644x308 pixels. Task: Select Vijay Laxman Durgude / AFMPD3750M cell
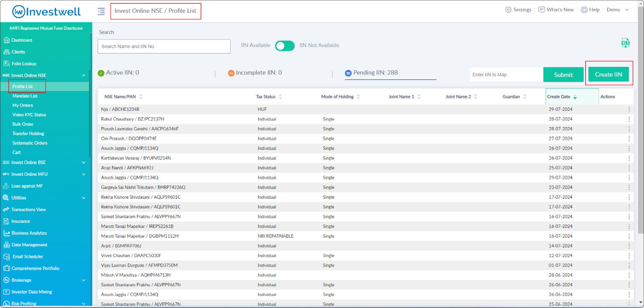(139, 265)
